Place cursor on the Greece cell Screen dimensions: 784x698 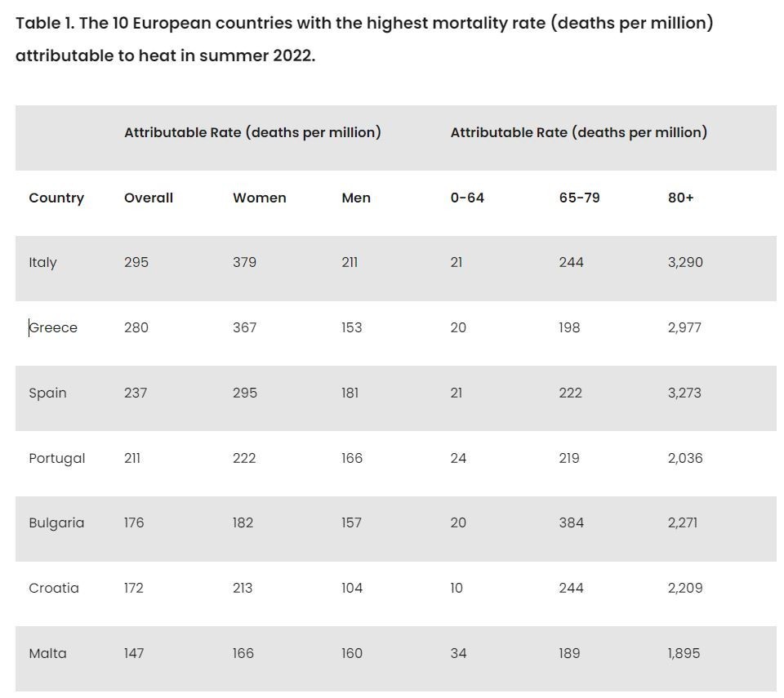pos(54,327)
